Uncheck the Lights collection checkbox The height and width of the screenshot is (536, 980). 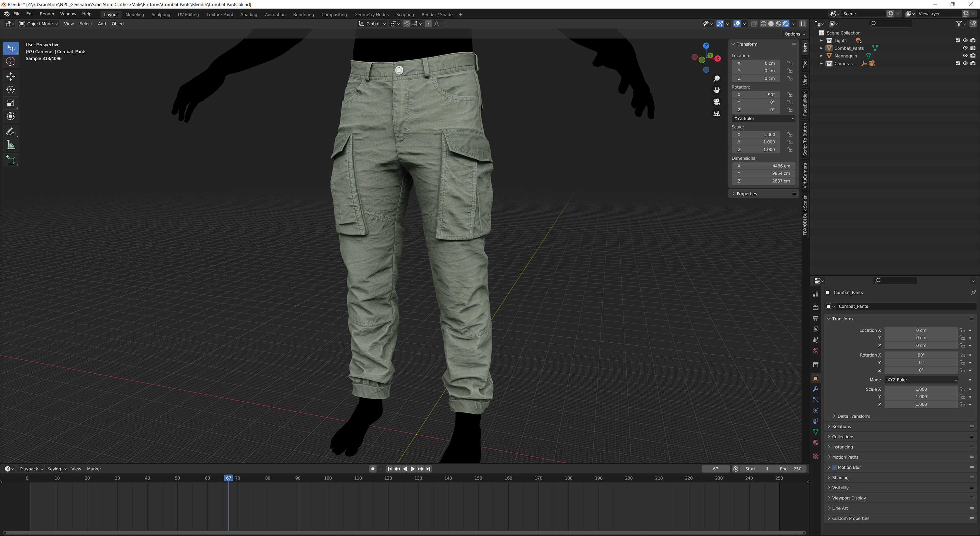pos(958,40)
